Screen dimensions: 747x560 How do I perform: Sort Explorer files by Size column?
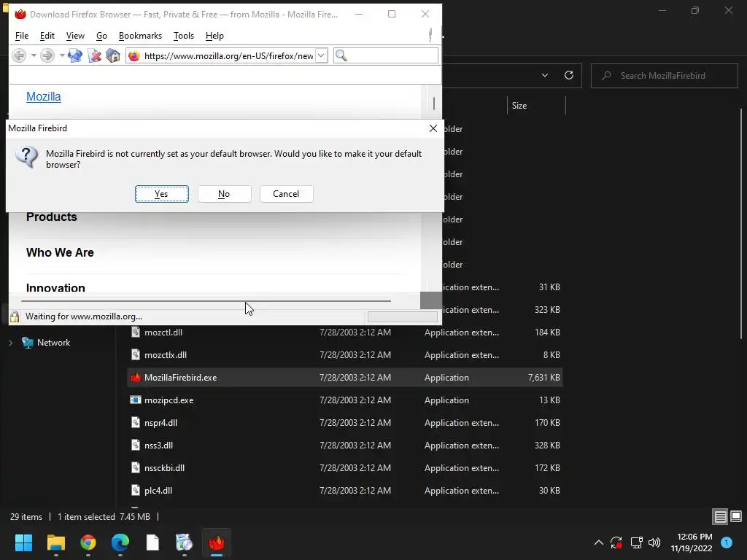click(536, 106)
